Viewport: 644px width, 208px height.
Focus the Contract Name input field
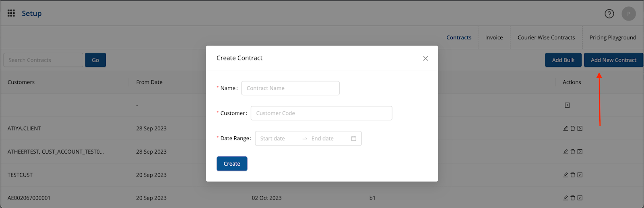(x=290, y=88)
